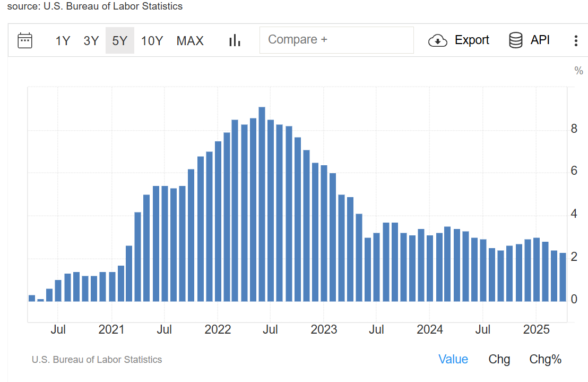
Task: Click the API label
Action: [x=540, y=40]
